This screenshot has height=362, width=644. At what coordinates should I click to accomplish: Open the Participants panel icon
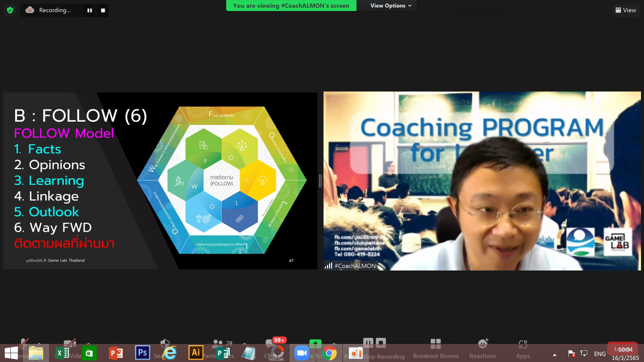(218, 344)
